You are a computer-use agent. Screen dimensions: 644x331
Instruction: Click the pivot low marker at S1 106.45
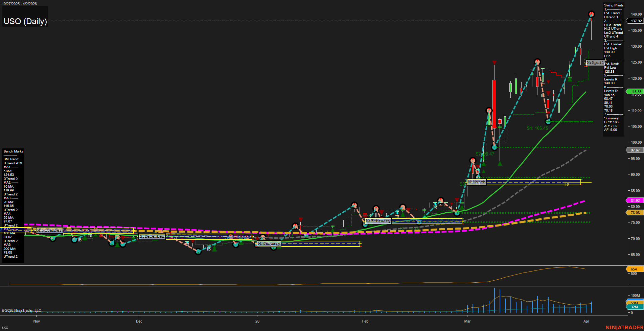[x=548, y=122]
